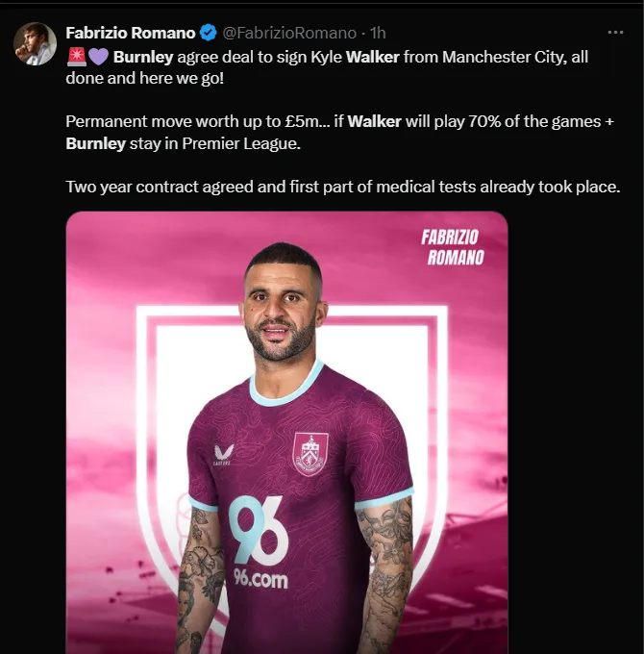Click the FABRIZIO ROMANO watermark in image
The width and height of the screenshot is (644, 654).
pos(453,247)
